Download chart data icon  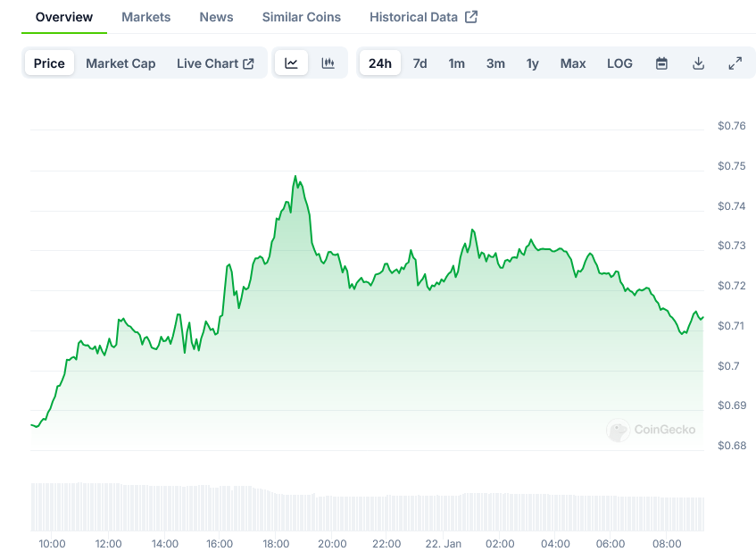(698, 63)
